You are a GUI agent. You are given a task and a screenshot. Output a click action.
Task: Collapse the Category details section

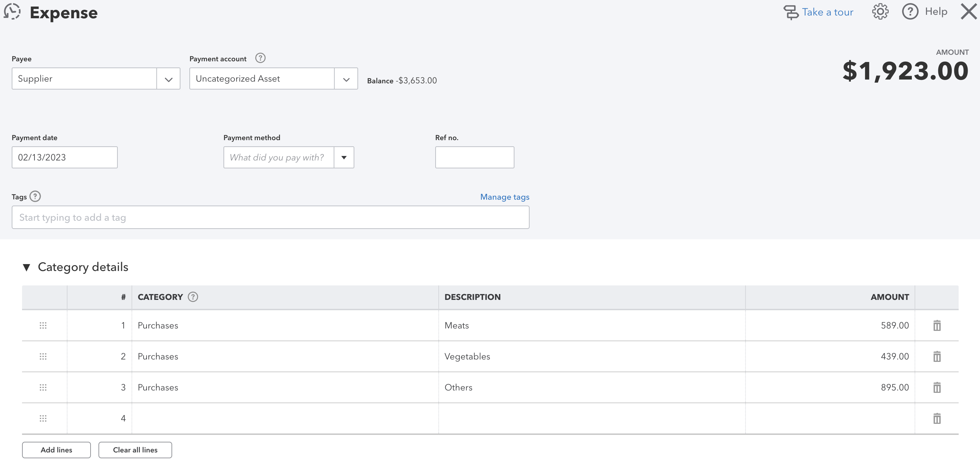coord(26,268)
